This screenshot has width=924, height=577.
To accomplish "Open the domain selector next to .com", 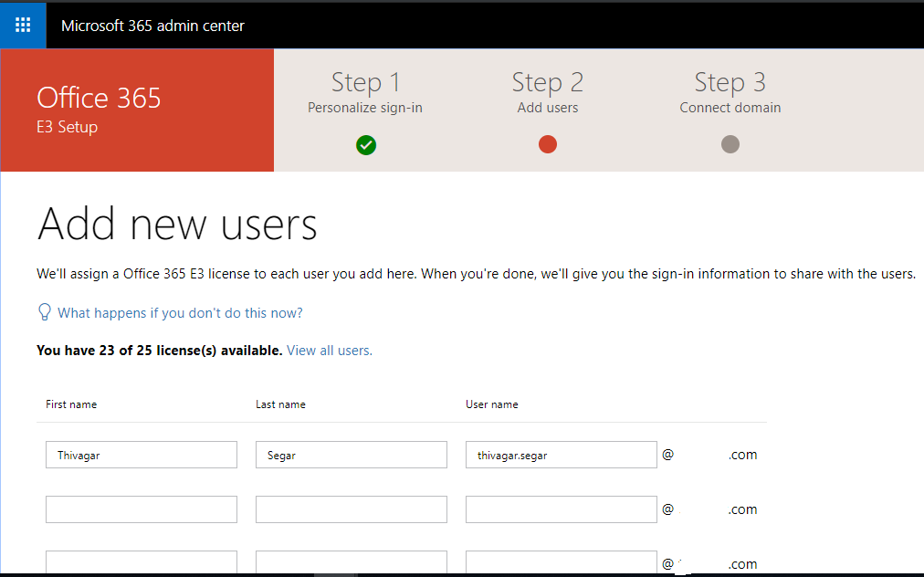I will click(x=703, y=454).
